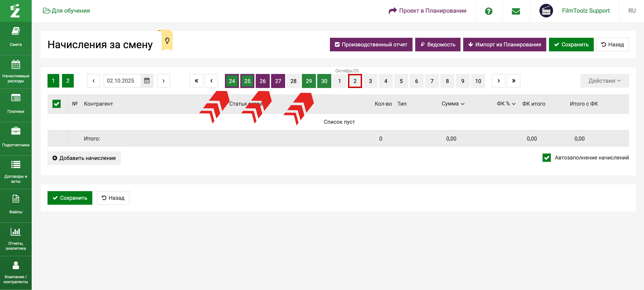Click Импорт из Планирования button

tap(504, 45)
